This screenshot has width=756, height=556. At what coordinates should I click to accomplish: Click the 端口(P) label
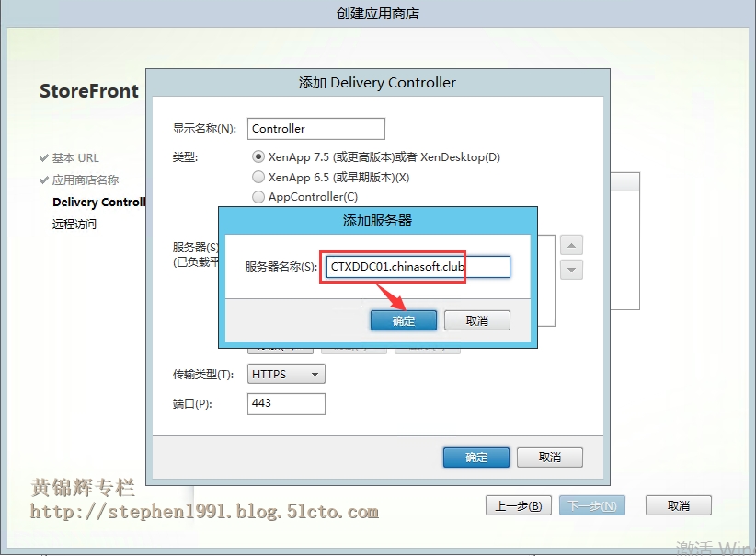[x=192, y=403]
